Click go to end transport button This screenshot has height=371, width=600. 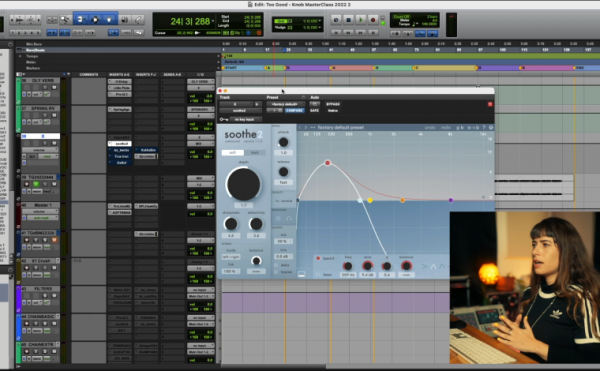(x=373, y=33)
